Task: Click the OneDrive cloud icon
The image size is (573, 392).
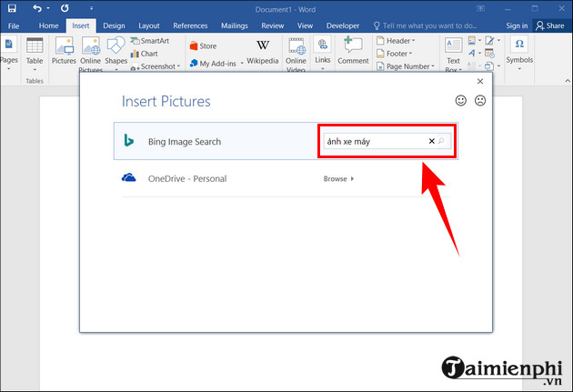Action: pyautogui.click(x=128, y=178)
